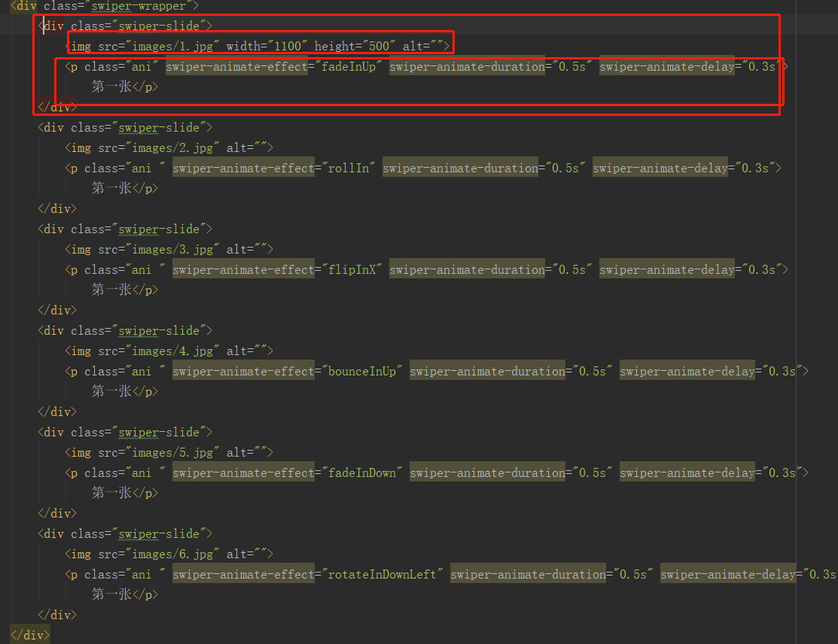Click swiper-animate-delay in the flipInX line

click(667, 269)
